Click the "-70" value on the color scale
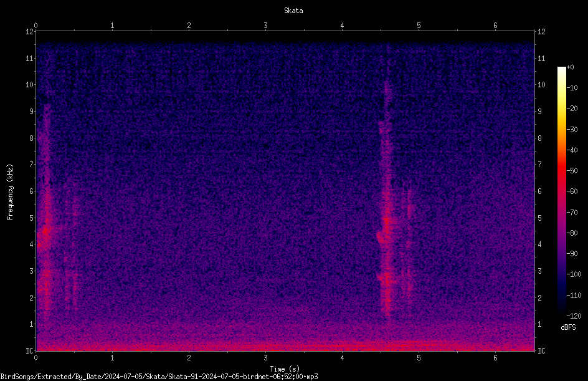588x381 pixels. (572, 213)
